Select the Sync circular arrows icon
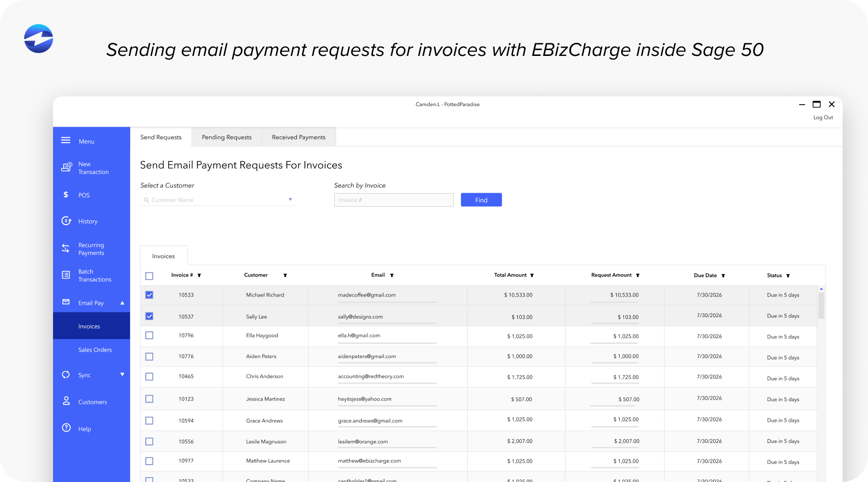 point(66,375)
